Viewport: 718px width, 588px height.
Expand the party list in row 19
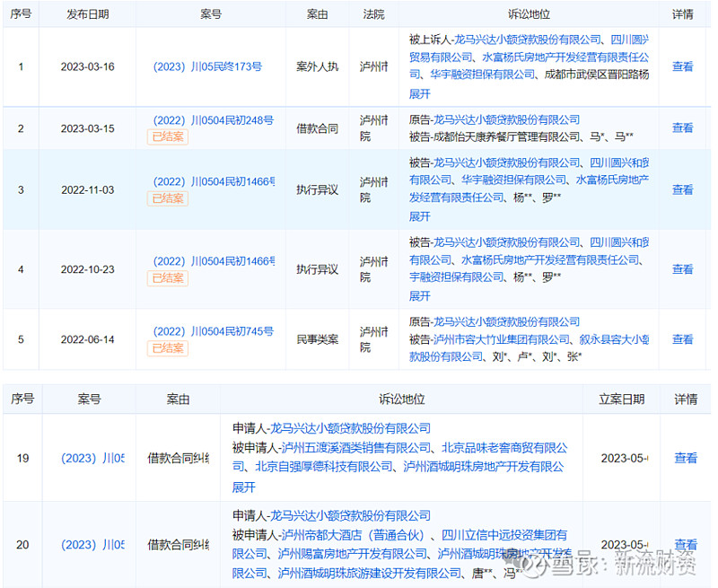click(243, 487)
